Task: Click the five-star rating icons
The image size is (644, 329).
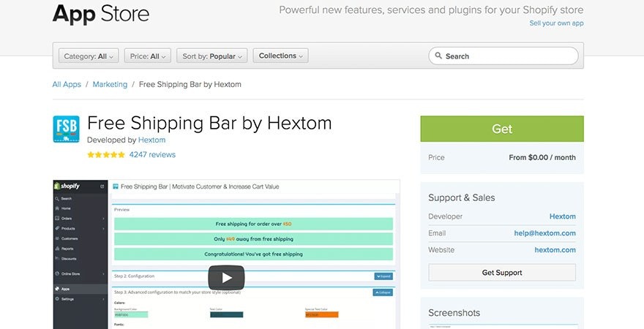Action: 105,155
